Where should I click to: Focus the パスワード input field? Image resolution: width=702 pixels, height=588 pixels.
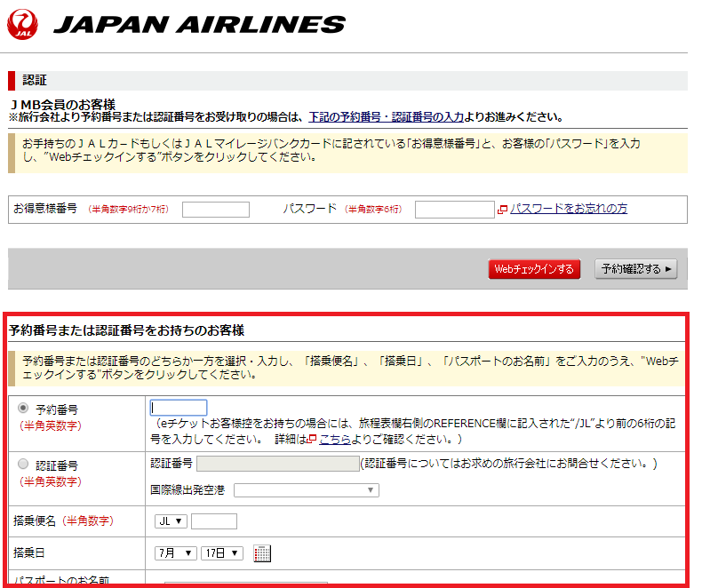454,210
